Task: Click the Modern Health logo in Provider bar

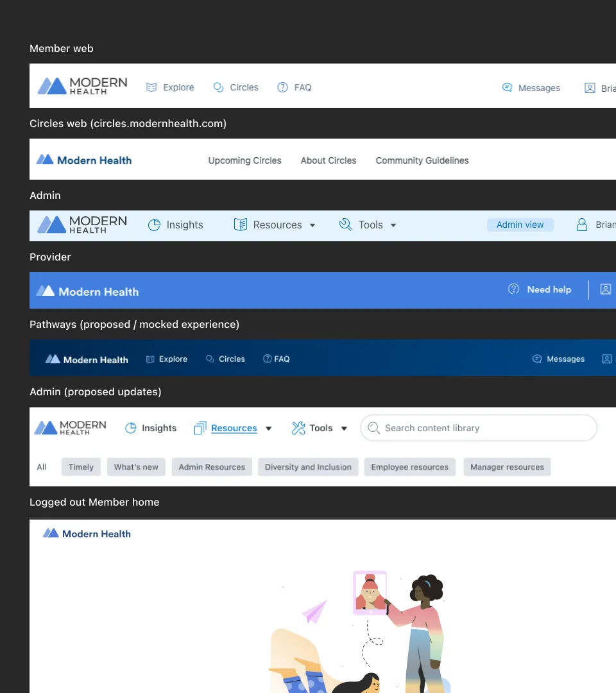Action: (87, 291)
